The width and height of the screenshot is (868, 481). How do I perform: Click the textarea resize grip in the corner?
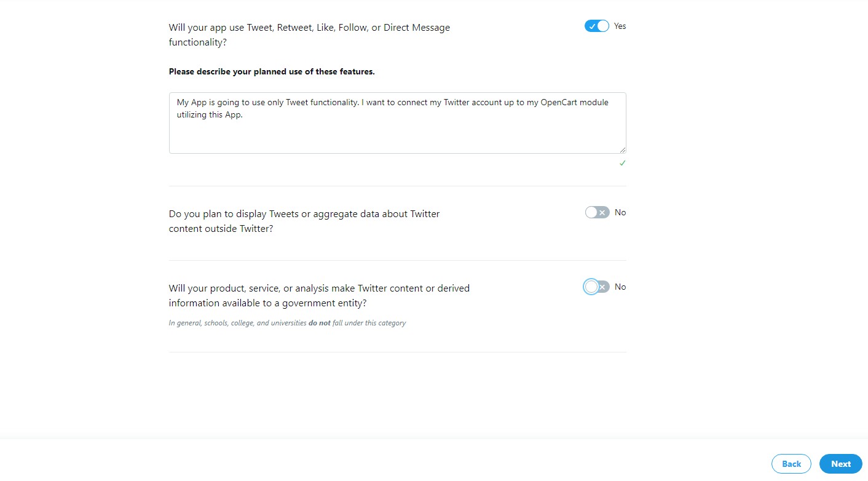pyautogui.click(x=623, y=149)
